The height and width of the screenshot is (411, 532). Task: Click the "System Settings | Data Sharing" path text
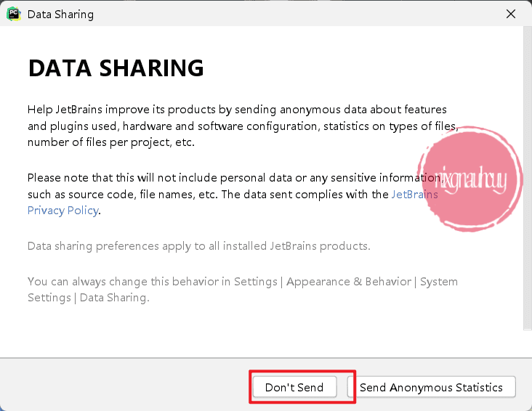pos(87,297)
